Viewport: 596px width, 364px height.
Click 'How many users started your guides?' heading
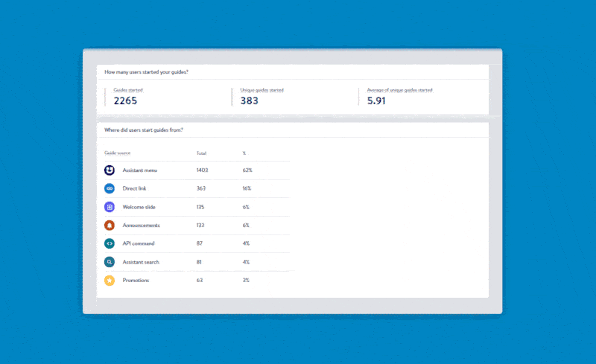click(x=146, y=72)
